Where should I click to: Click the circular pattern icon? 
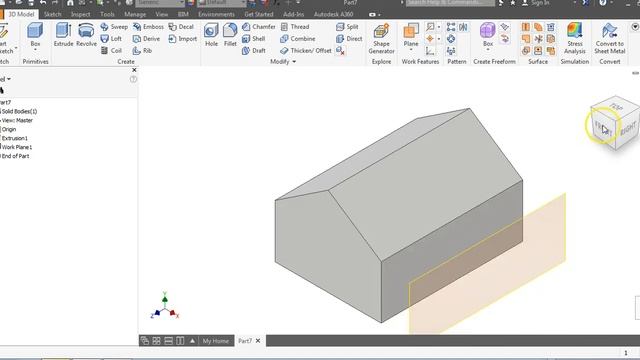(451, 39)
